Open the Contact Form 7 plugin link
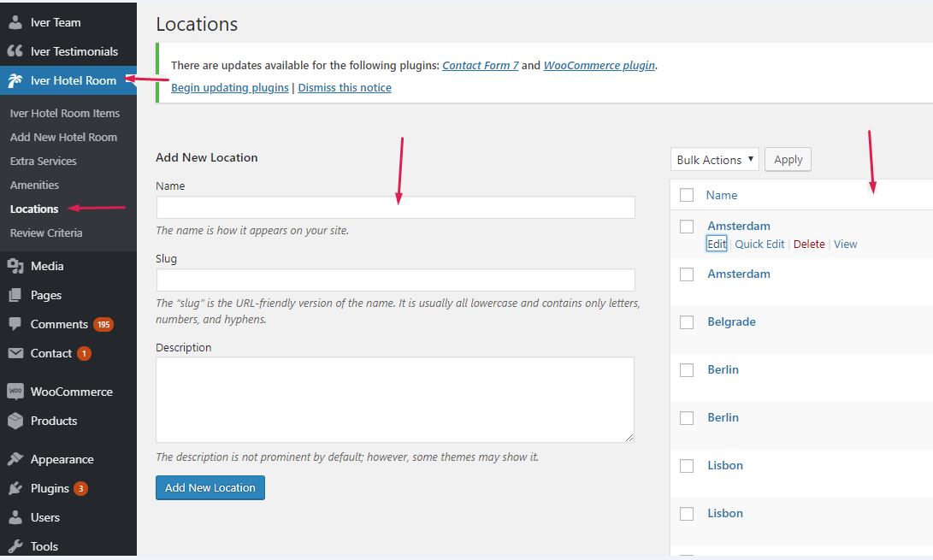Viewport: 933px width, 560px height. [481, 66]
